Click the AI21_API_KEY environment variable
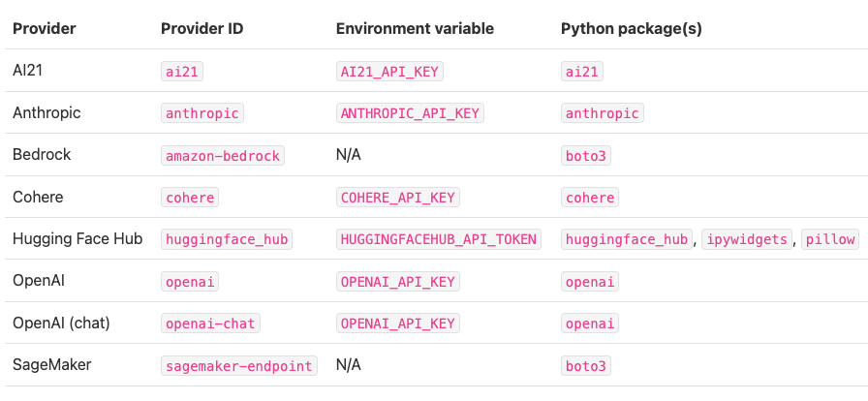Image resolution: width=868 pixels, height=401 pixels. tap(389, 72)
